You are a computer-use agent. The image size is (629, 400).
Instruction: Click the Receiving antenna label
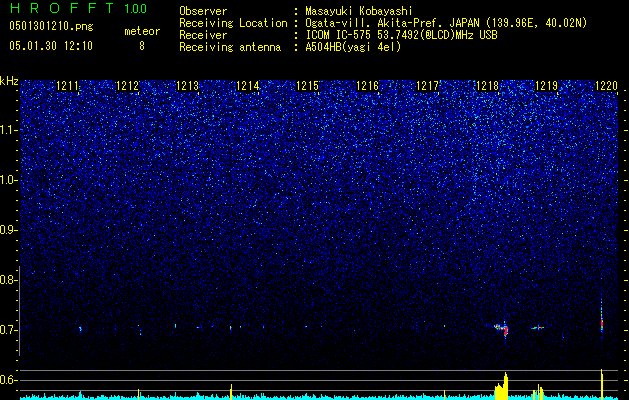pyautogui.click(x=230, y=47)
